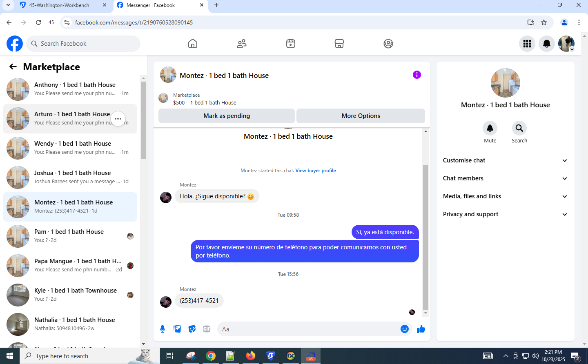The image size is (588, 364).
Task: Click Montez's avatar beside the phone number
Action: point(166,302)
